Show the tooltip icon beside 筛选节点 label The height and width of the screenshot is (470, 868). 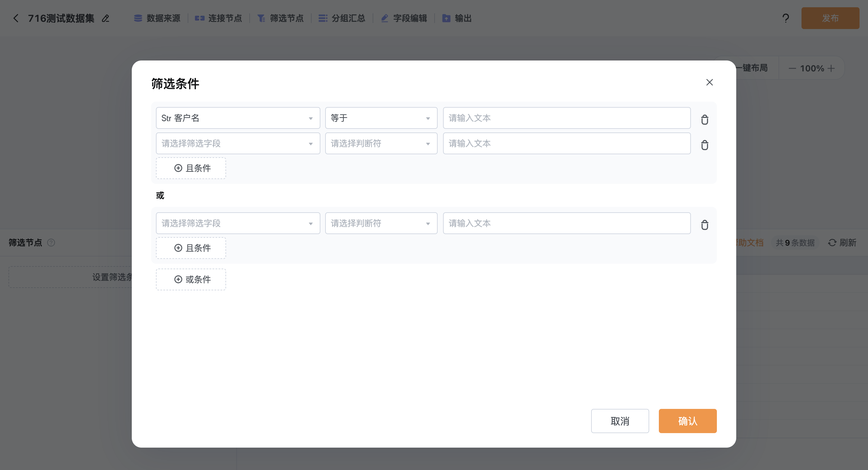(x=51, y=243)
